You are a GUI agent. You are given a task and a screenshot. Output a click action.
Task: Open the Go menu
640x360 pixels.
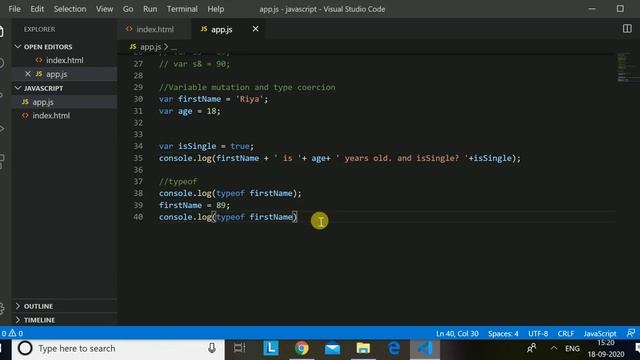point(128,9)
